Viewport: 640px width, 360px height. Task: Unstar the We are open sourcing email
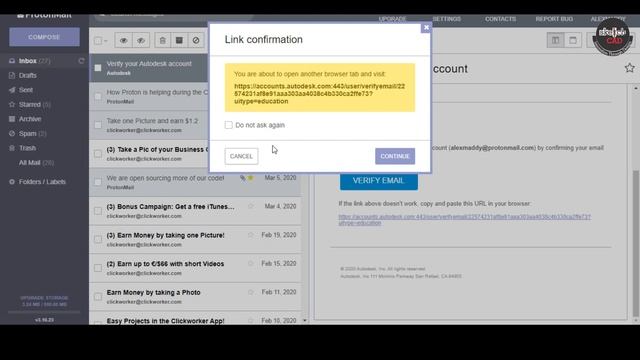point(251,178)
